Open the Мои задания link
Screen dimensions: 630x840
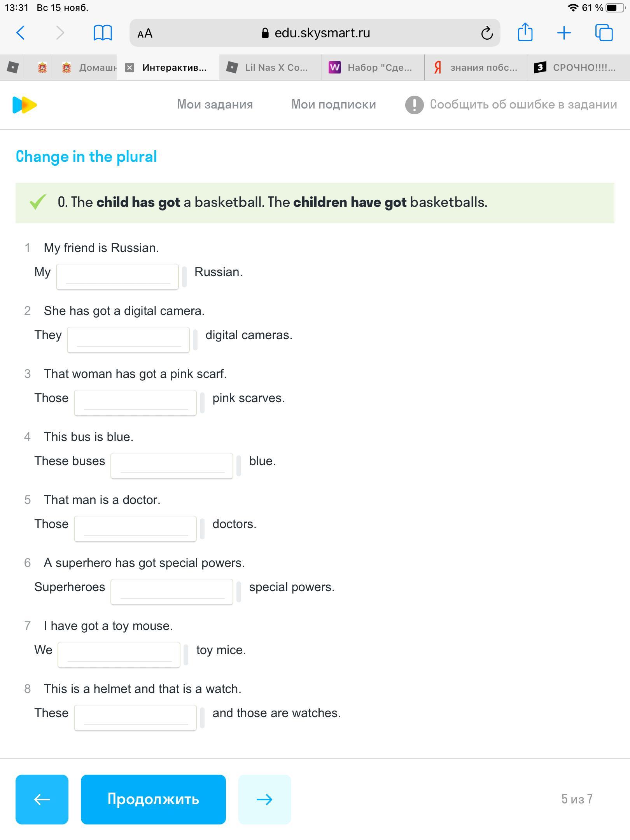pyautogui.click(x=215, y=105)
